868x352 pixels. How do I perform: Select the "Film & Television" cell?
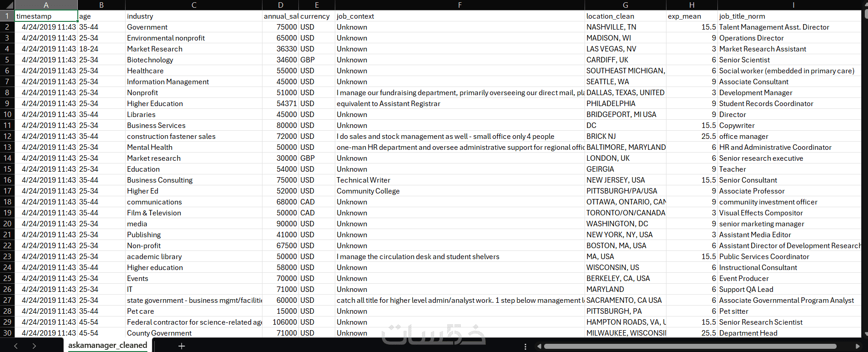[194, 213]
